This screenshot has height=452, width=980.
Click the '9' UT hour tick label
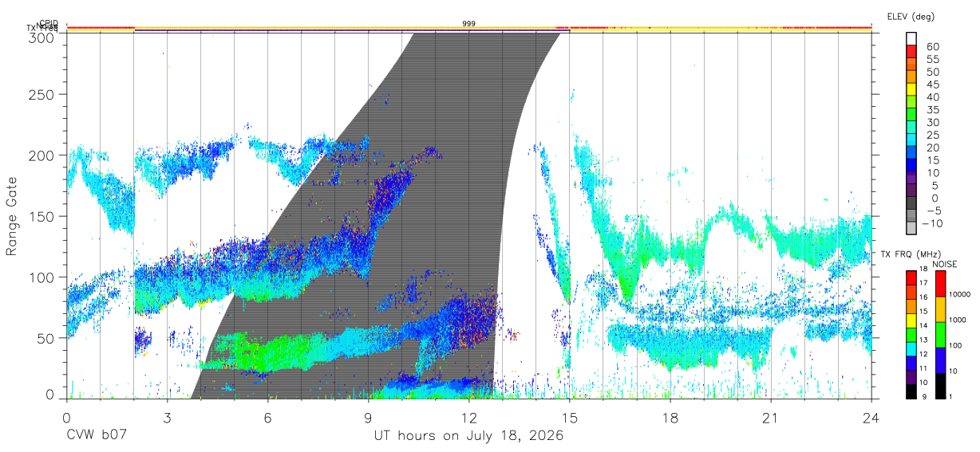[x=368, y=417]
